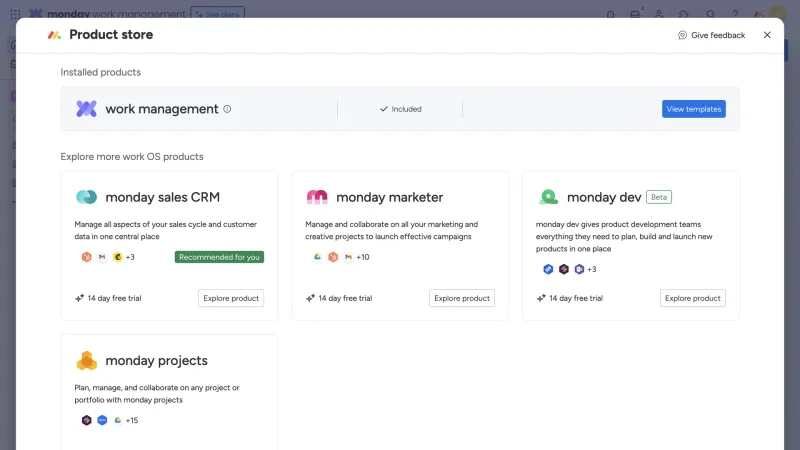Click Recommended for you badge

click(219, 257)
